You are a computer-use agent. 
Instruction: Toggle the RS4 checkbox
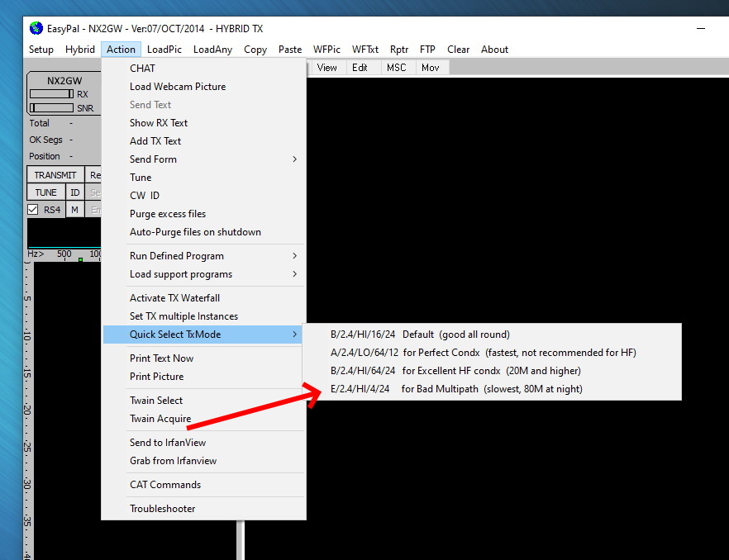click(x=33, y=210)
